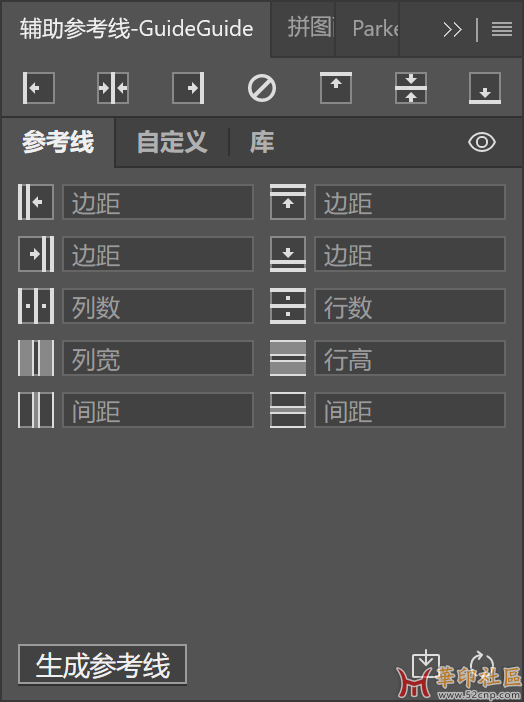Add guide to right edge
The width and height of the screenshot is (524, 702).
click(188, 88)
